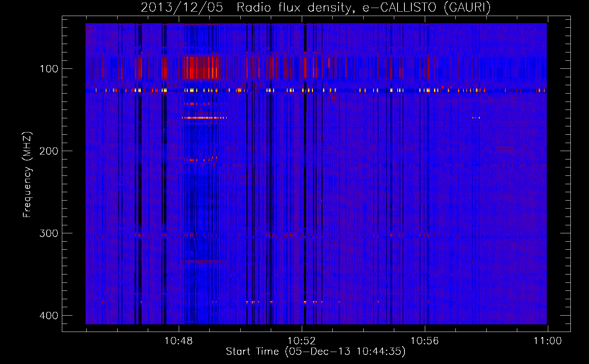Click the orange emission line near 160 MHz
Image resolution: width=589 pixels, height=364 pixels.
204,118
